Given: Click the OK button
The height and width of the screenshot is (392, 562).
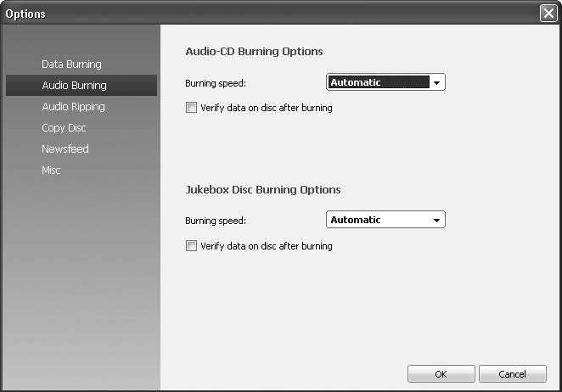Looking at the screenshot, I should coord(441,374).
